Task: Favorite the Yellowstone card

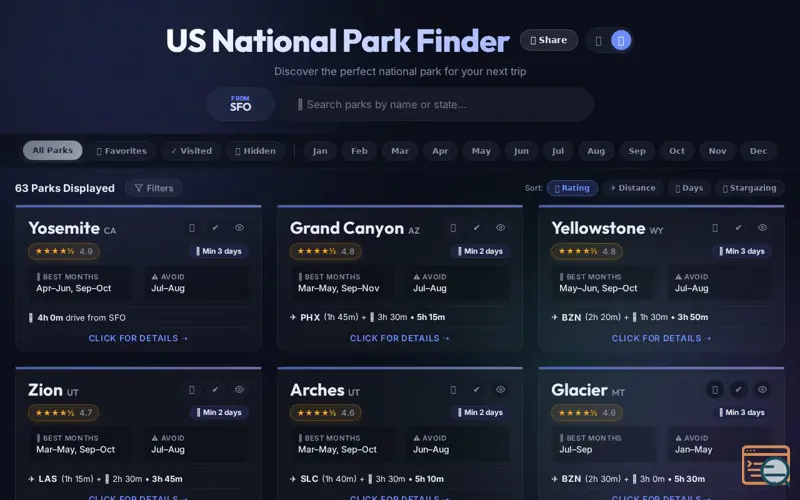Action: click(715, 228)
